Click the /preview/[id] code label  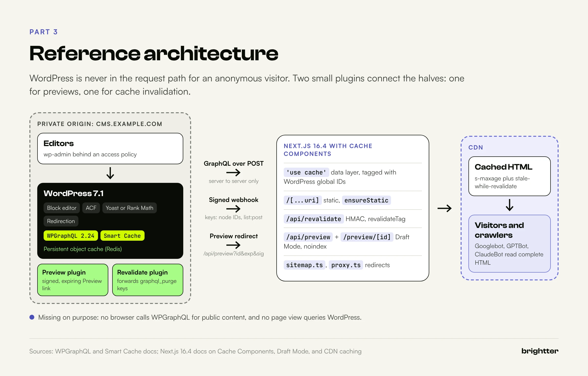(367, 237)
